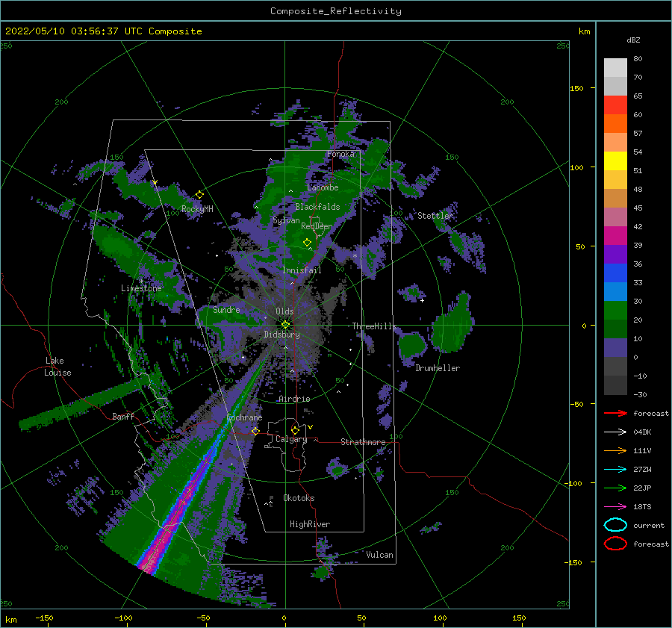Click the Airdrie label on the map

(x=294, y=399)
